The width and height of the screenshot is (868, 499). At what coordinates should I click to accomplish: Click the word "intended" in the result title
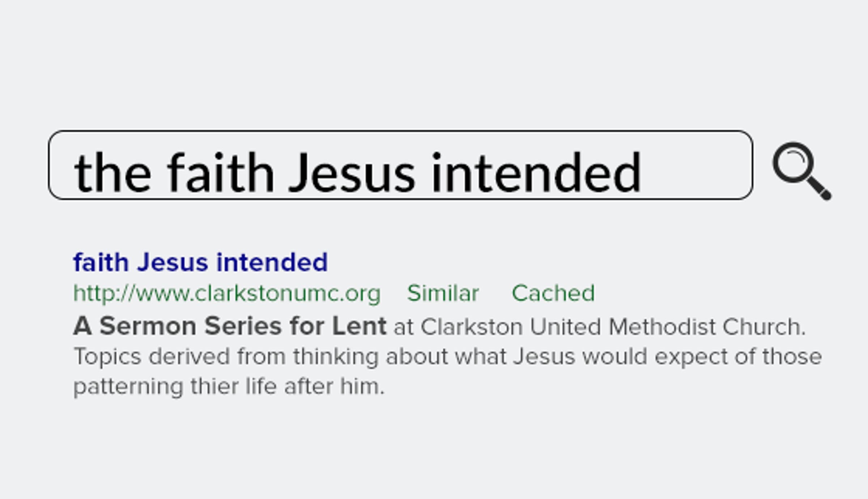click(272, 262)
